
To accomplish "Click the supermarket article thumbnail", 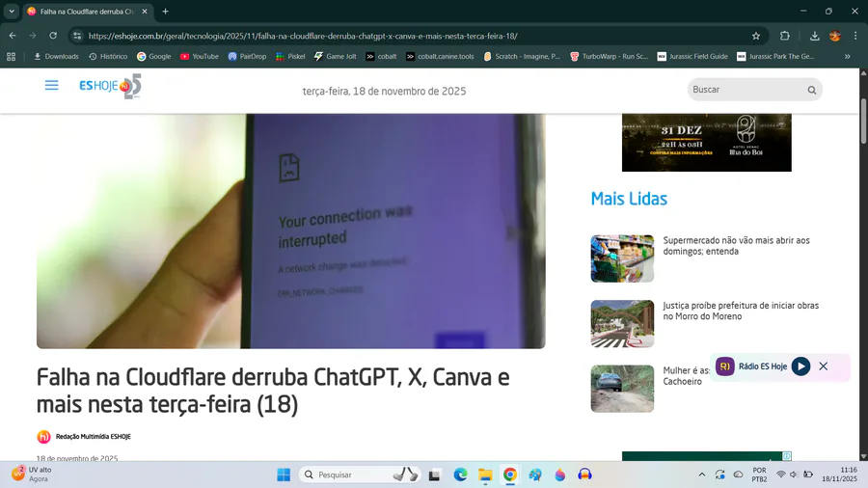I will (x=622, y=258).
